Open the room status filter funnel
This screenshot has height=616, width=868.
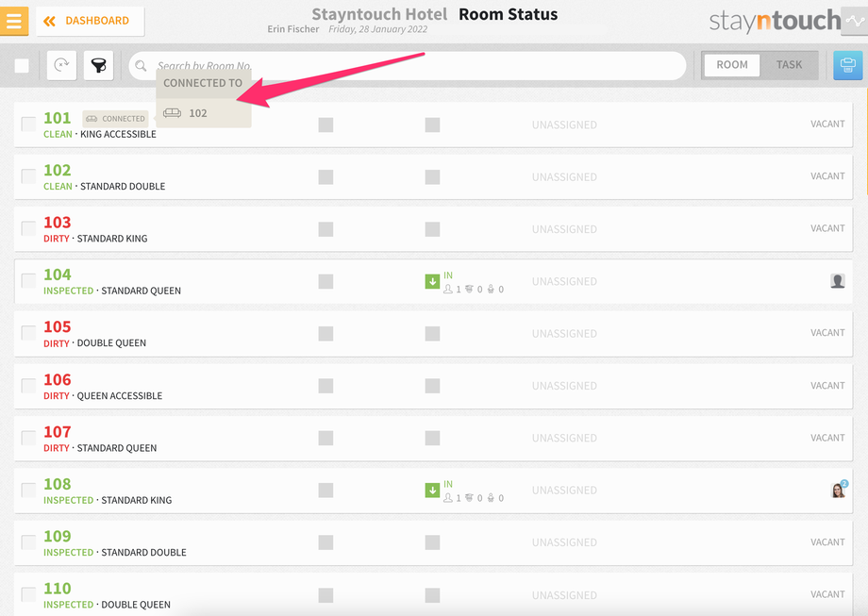pos(98,65)
